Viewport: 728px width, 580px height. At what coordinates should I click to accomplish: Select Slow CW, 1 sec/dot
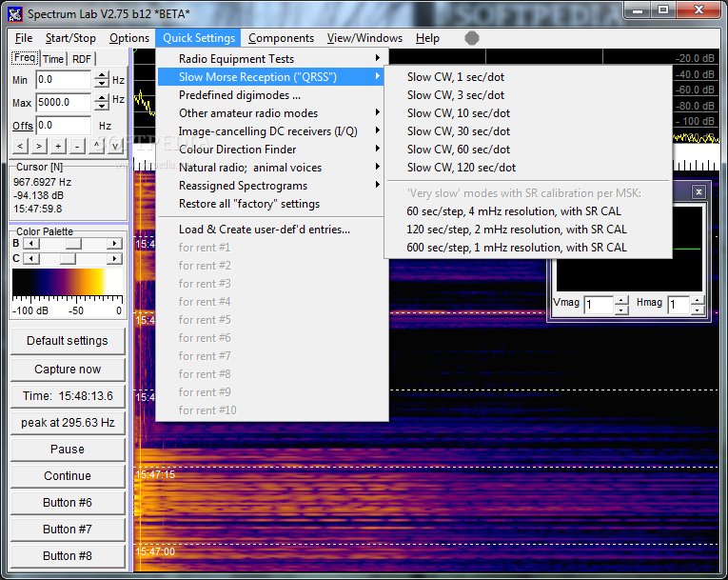pos(528,77)
